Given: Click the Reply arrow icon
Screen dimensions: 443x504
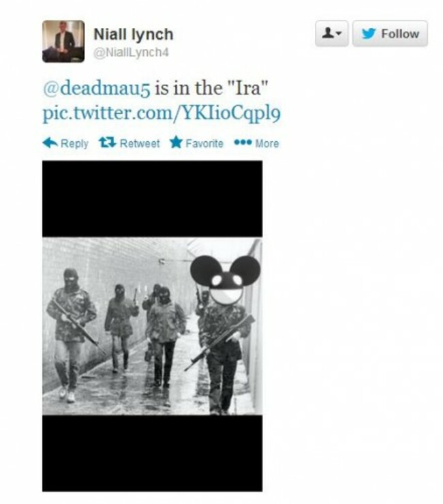Looking at the screenshot, I should tap(50, 143).
